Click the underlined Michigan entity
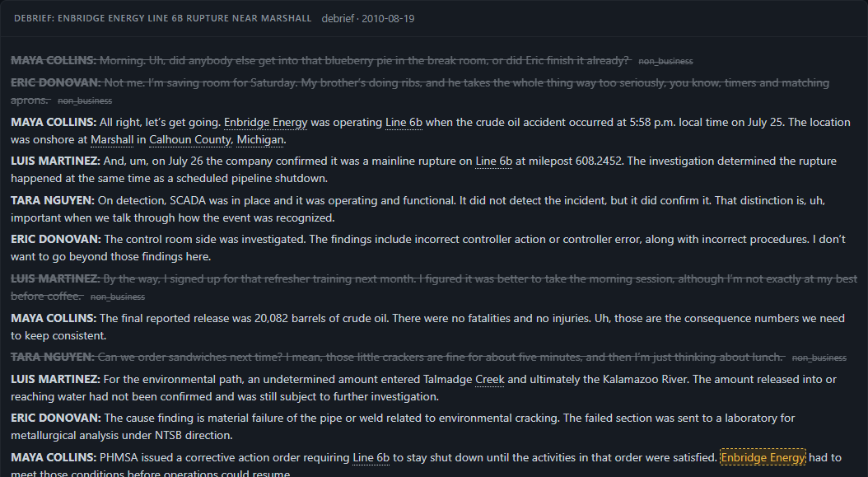Image resolution: width=868 pixels, height=477 pixels. click(260, 139)
